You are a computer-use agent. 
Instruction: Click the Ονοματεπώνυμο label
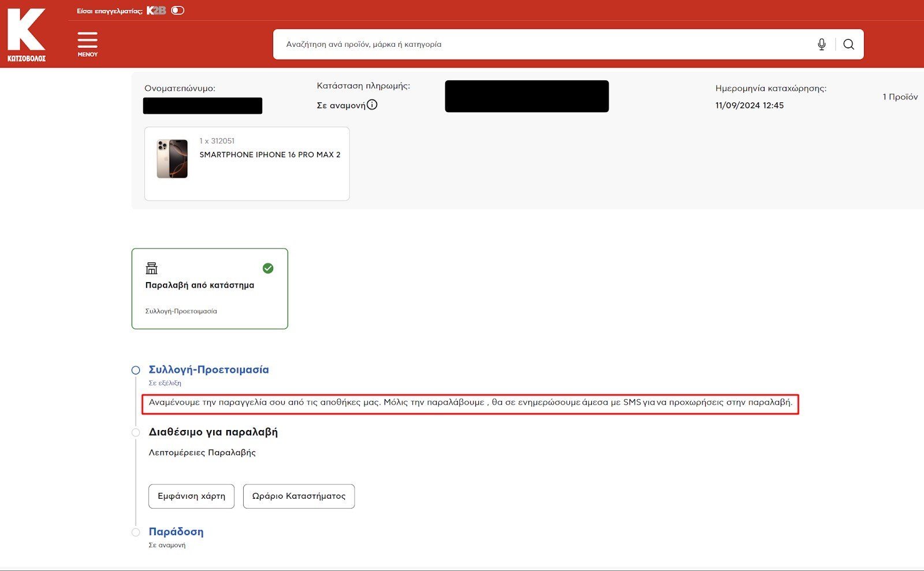tap(180, 88)
